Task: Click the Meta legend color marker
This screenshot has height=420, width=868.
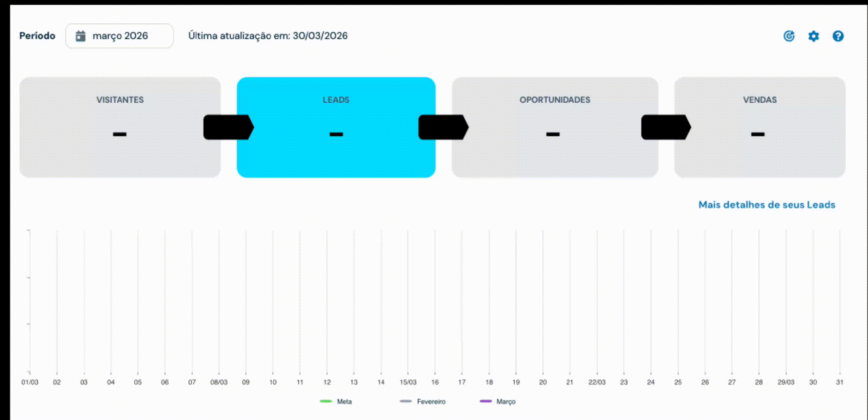Action: (x=326, y=401)
